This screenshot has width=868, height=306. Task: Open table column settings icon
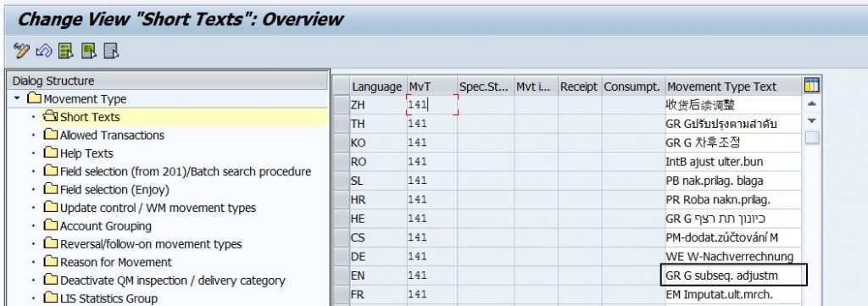[x=811, y=86]
